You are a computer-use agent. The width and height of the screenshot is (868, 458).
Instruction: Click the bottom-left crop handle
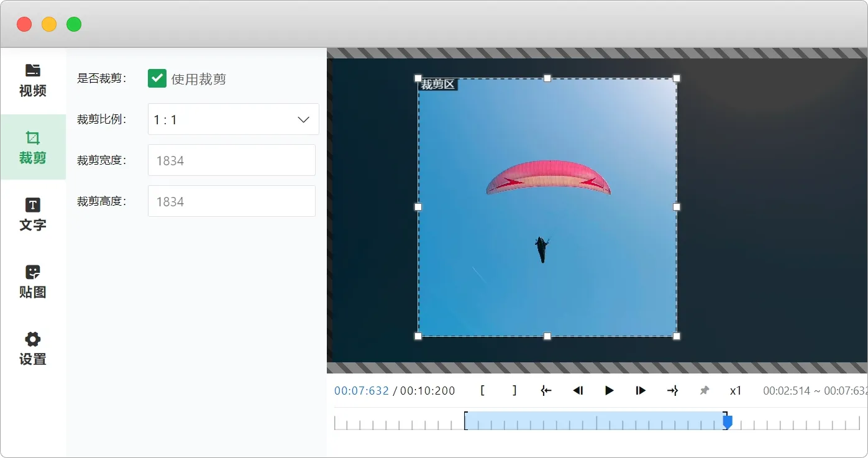[418, 336]
